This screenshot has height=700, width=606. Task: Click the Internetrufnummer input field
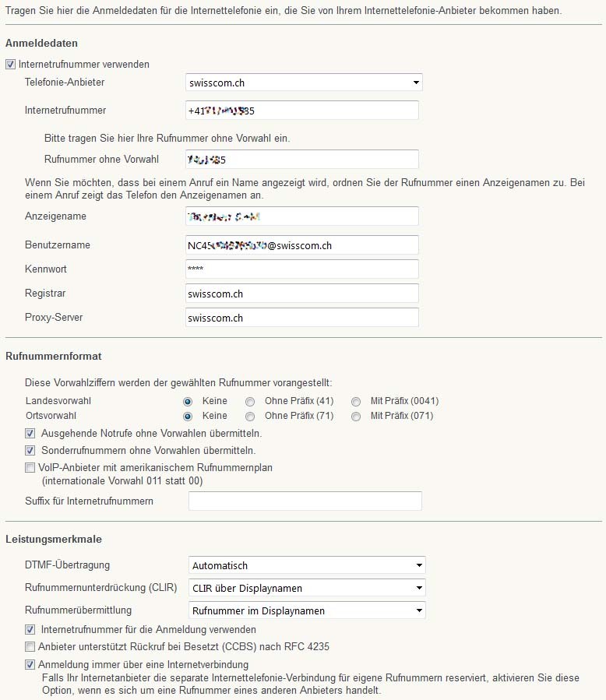click(x=301, y=110)
